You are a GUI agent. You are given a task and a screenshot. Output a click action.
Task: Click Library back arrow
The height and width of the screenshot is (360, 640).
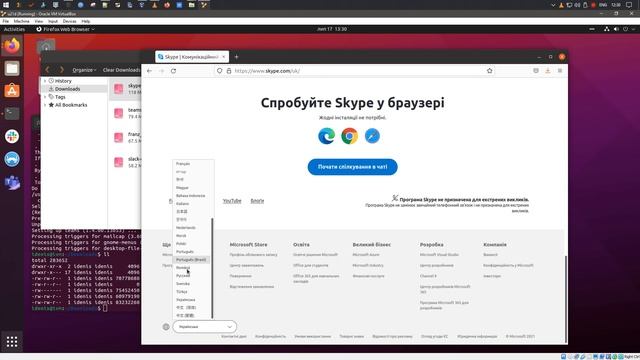point(47,70)
